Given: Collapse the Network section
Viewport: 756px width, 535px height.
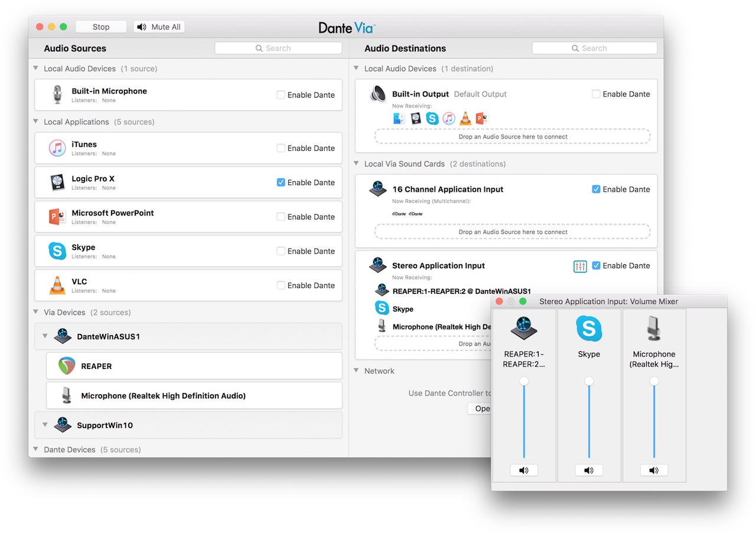Looking at the screenshot, I should pos(356,371).
